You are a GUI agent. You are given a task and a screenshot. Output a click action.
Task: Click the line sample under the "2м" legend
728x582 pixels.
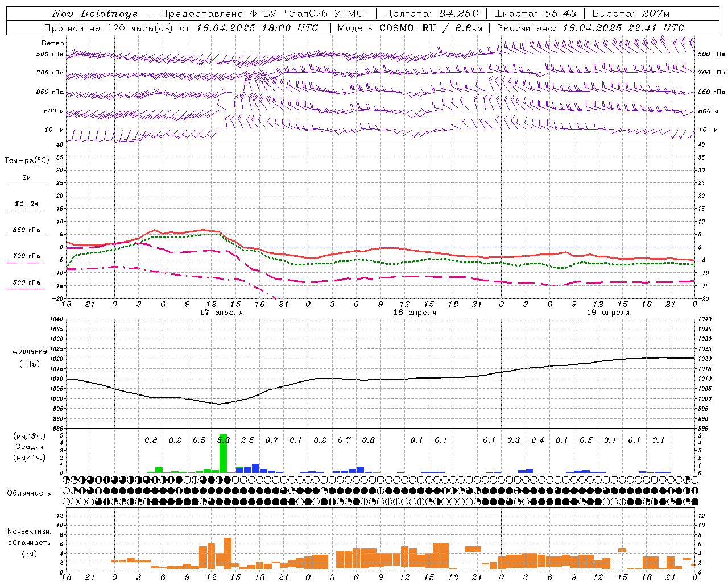pyautogui.click(x=26, y=184)
